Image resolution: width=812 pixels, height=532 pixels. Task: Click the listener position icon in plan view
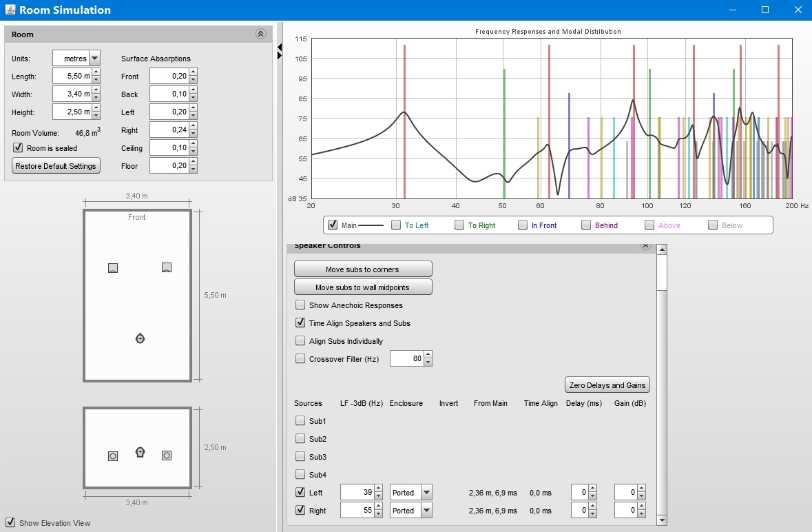coord(140,338)
